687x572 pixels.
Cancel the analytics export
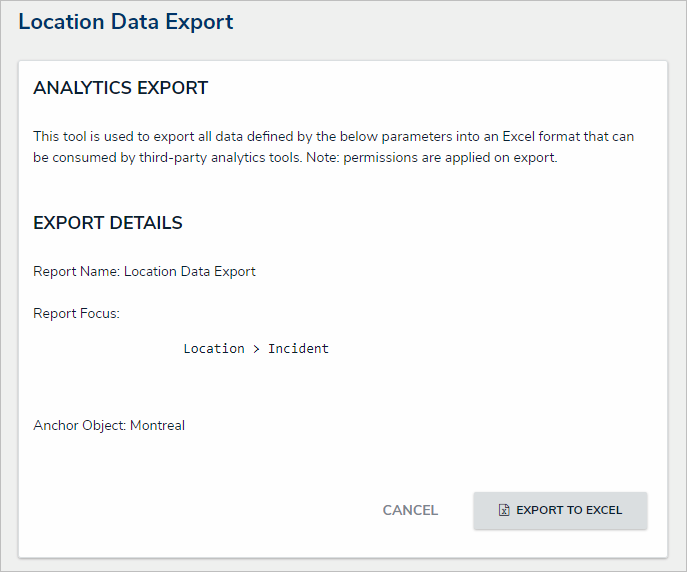tap(410, 510)
